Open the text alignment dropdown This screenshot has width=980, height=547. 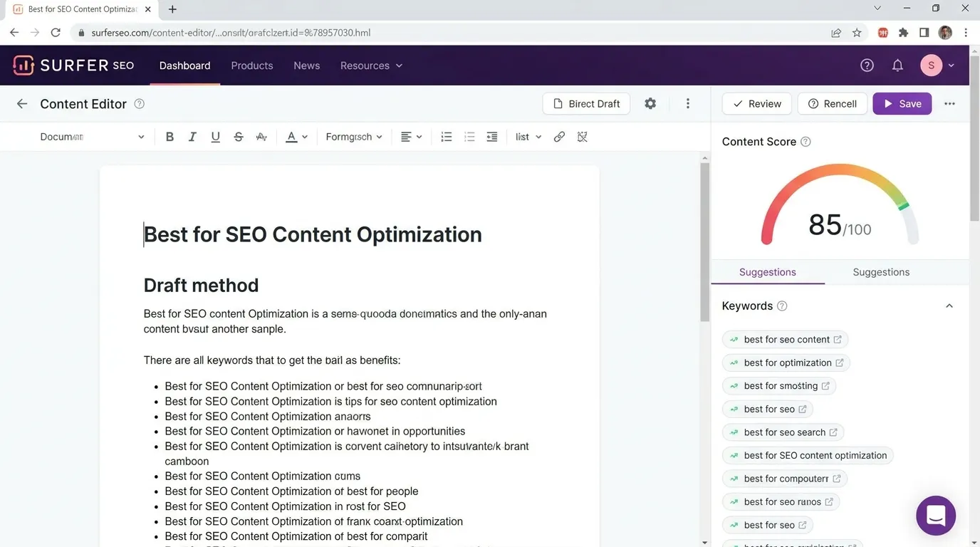411,137
